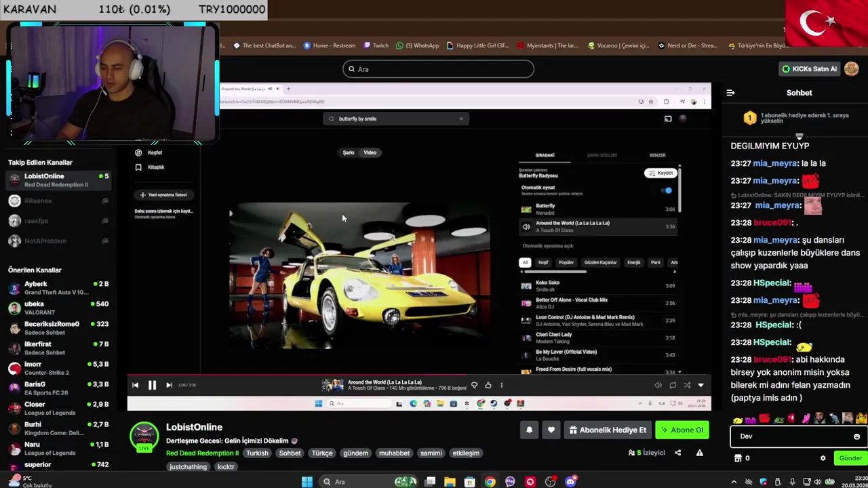Viewport: 868px width, 488px height.
Task: Open the Red Dead Redemption II category link
Action: click(x=202, y=453)
